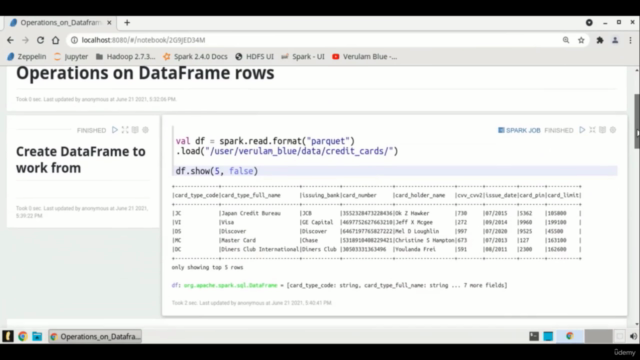The width and height of the screenshot is (640, 360).
Task: Click the Diners Club International output row
Action: [x=376, y=249]
